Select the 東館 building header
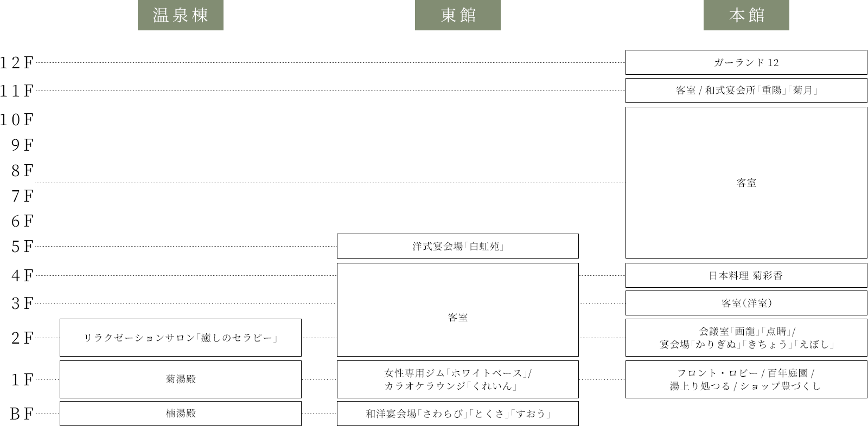Screen dimensions: 868x426 [x=457, y=15]
